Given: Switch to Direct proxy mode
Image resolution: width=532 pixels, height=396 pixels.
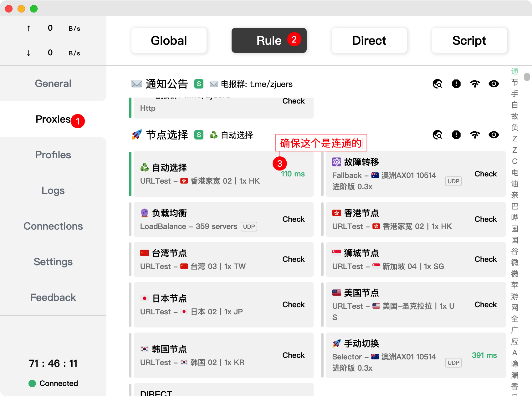Looking at the screenshot, I should [369, 40].
